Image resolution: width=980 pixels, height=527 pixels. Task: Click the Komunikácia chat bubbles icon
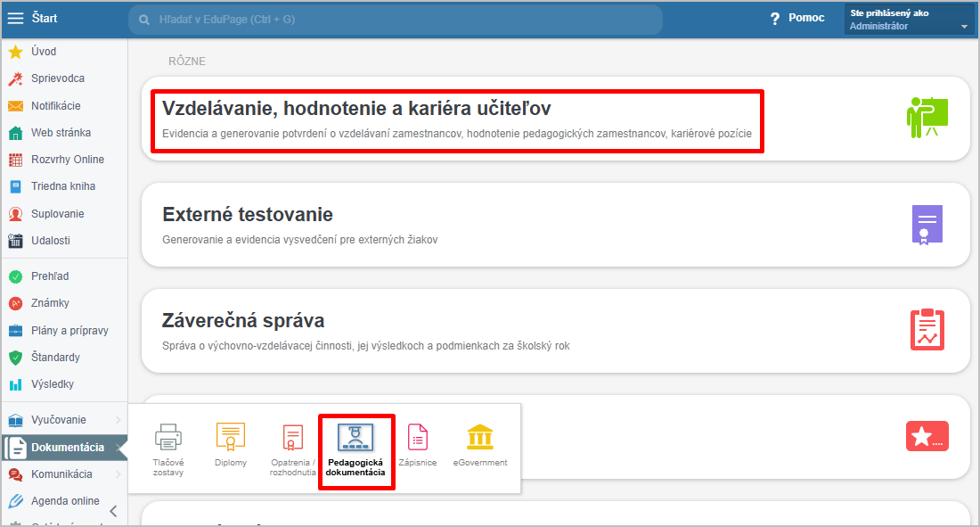click(16, 475)
